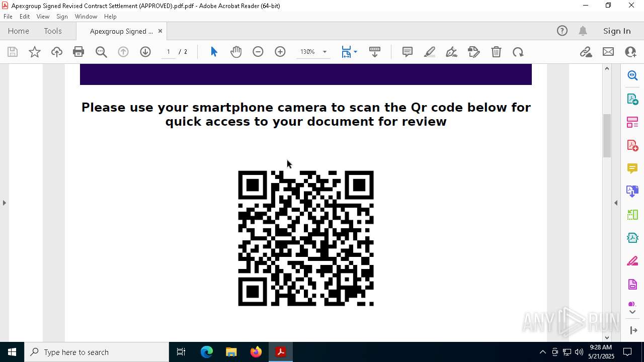644x362 pixels.
Task: Add a sticky note comment
Action: [408, 52]
